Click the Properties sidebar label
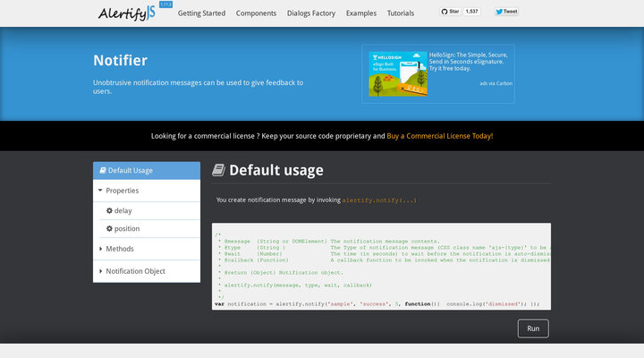 [122, 191]
